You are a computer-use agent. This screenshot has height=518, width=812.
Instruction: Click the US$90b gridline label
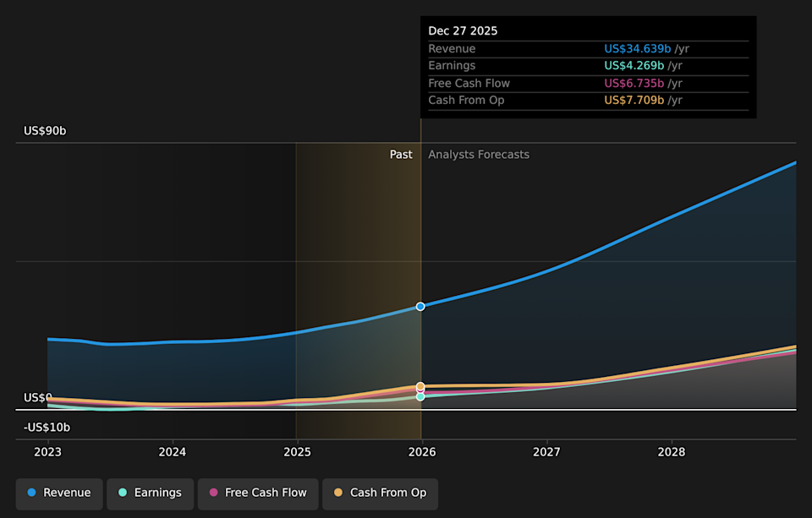click(x=44, y=130)
